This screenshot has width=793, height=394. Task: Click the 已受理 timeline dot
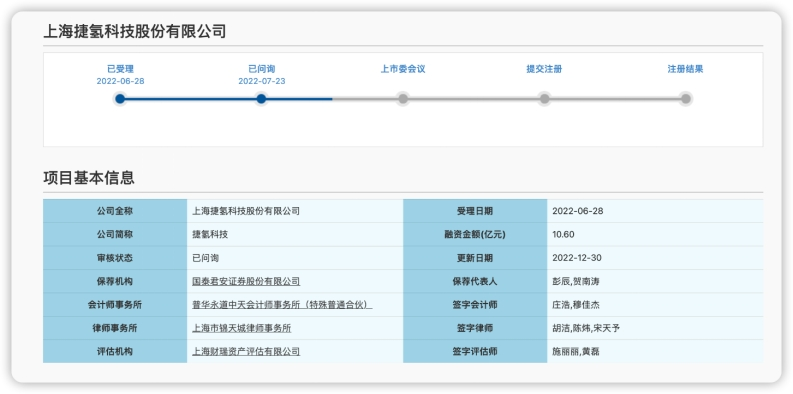coord(120,99)
